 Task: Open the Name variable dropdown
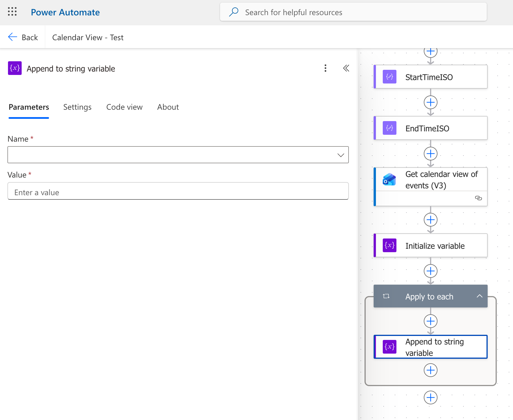[x=178, y=155]
